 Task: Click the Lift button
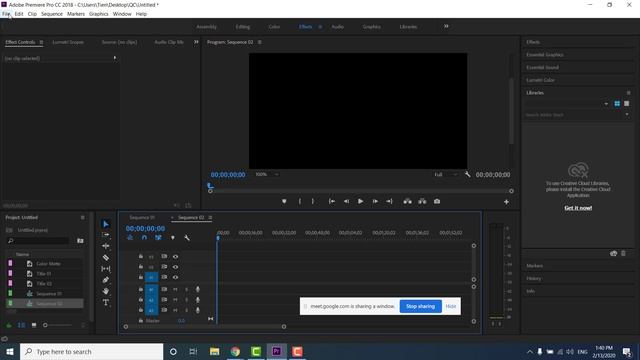coord(407,201)
